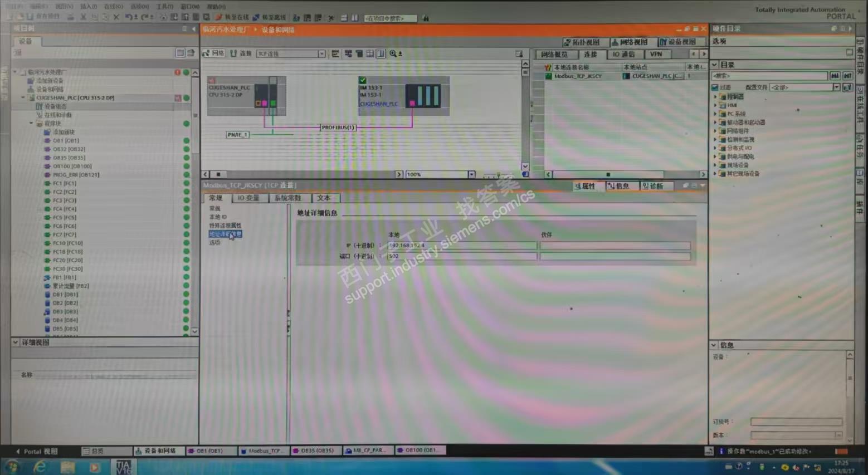This screenshot has width=868, height=475.
Task: Select 本地 ID in the properties navigation
Action: (218, 217)
